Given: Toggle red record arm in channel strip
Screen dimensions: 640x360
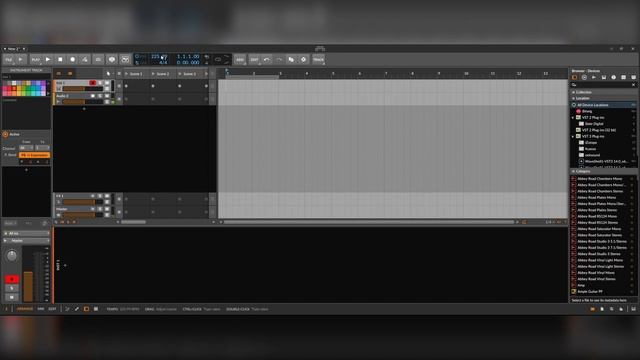Looking at the screenshot, I should click(12, 279).
